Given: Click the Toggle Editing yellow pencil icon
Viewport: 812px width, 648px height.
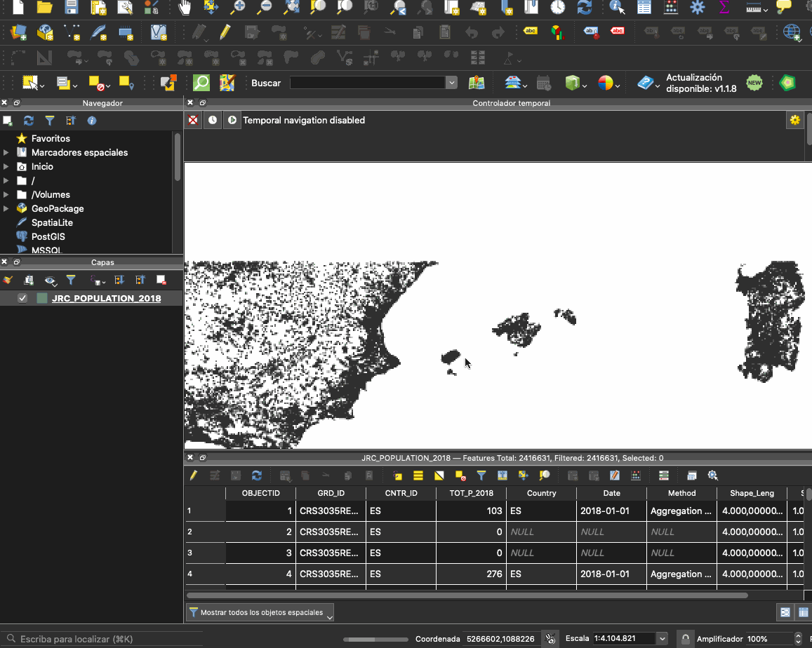Looking at the screenshot, I should point(225,32).
